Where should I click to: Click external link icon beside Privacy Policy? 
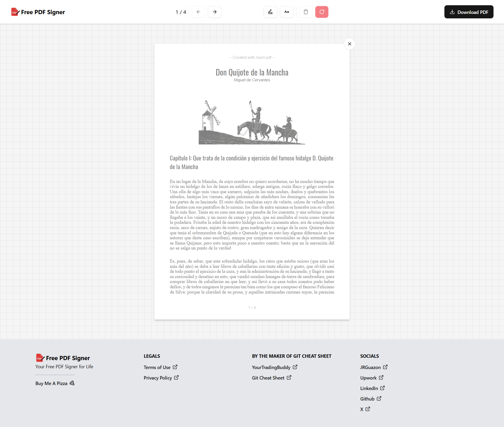tap(176, 377)
